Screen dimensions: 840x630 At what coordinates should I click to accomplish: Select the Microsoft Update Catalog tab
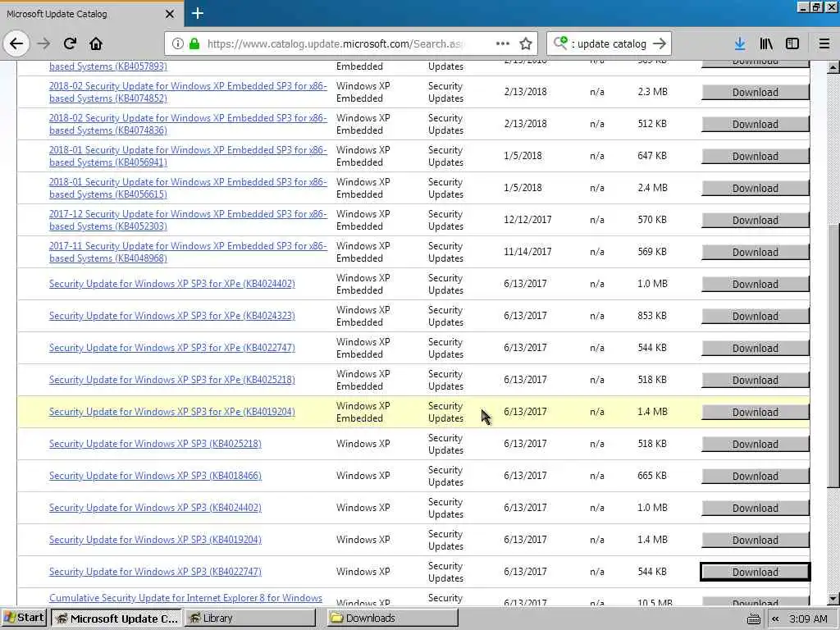pos(91,14)
